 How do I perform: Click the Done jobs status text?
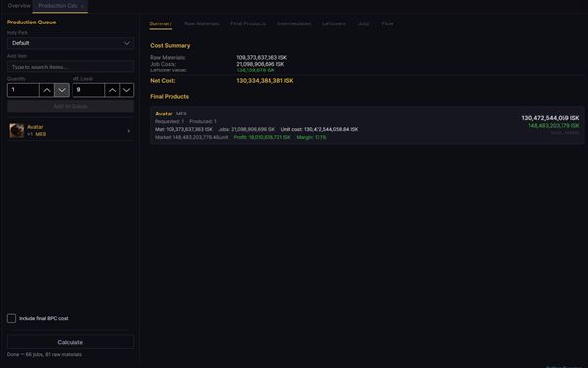(x=44, y=354)
